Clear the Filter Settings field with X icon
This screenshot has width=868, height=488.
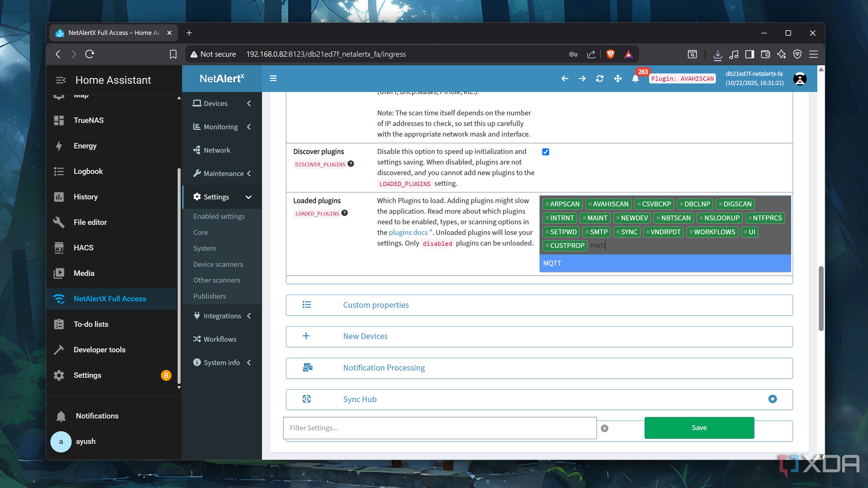[604, 428]
